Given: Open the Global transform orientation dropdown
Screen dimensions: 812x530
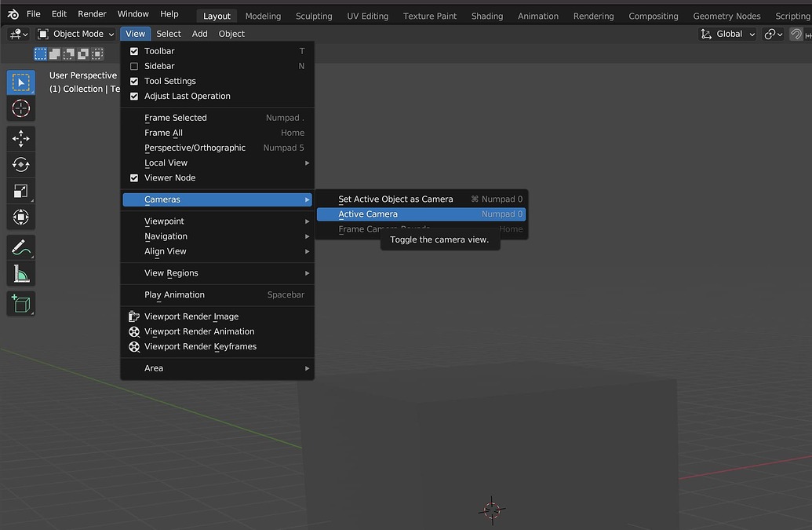Looking at the screenshot, I should point(727,34).
